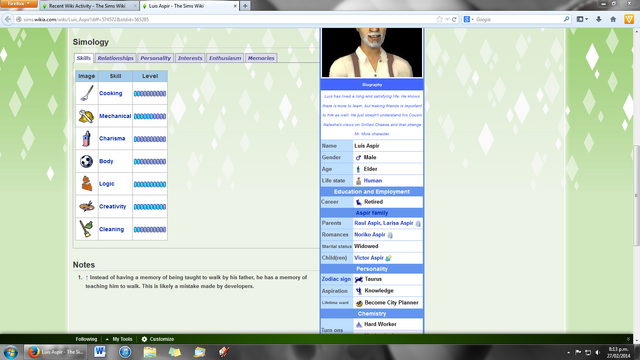The height and width of the screenshot is (360, 640).
Task: Open the Zodiac sign link
Action: [336, 279]
